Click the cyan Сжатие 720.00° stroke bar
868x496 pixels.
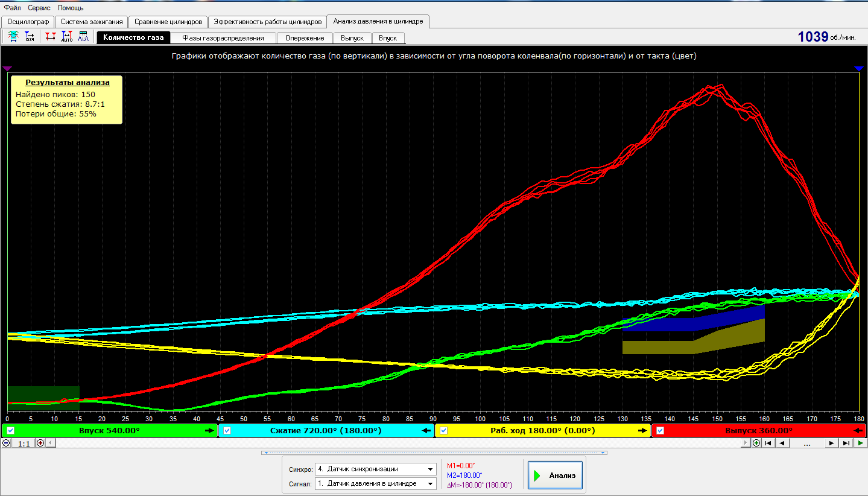tap(326, 431)
